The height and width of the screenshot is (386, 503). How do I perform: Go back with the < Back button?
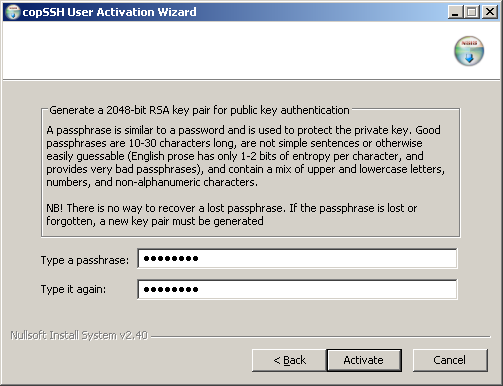click(289, 360)
